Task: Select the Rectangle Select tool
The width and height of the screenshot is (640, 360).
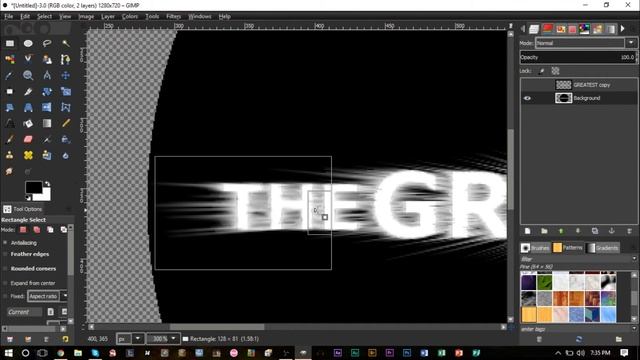Action: pyautogui.click(x=10, y=43)
